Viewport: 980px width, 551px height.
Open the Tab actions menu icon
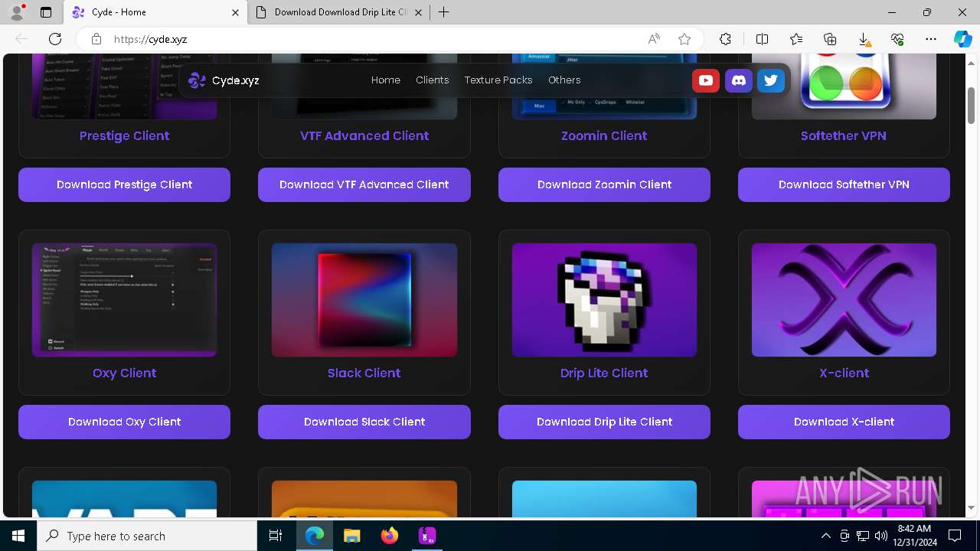click(46, 12)
